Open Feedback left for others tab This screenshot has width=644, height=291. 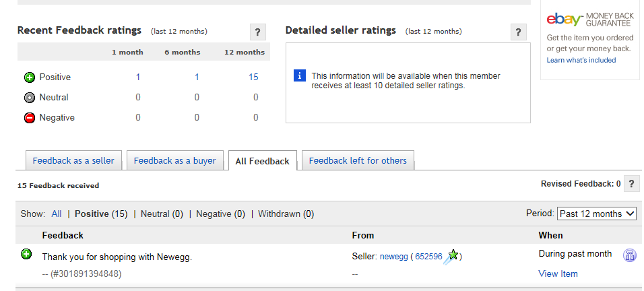358,160
